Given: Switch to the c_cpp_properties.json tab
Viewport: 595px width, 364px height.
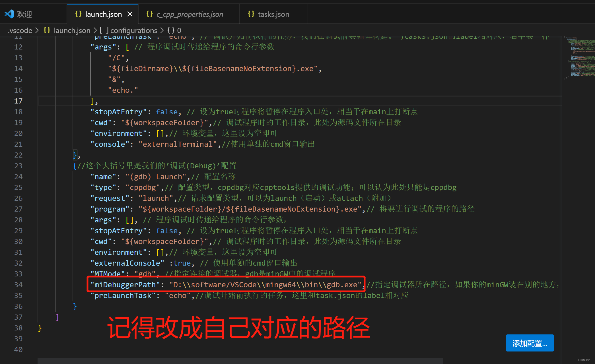Looking at the screenshot, I should point(190,14).
